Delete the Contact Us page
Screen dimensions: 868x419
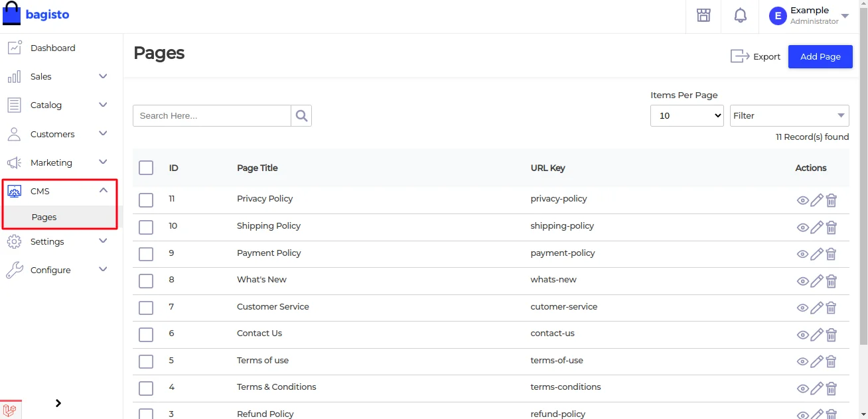click(832, 335)
